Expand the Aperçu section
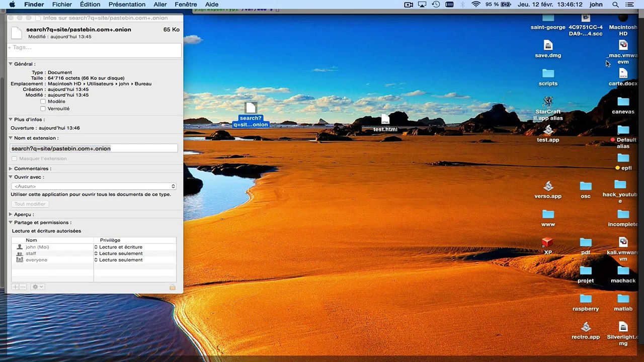 (x=11, y=214)
